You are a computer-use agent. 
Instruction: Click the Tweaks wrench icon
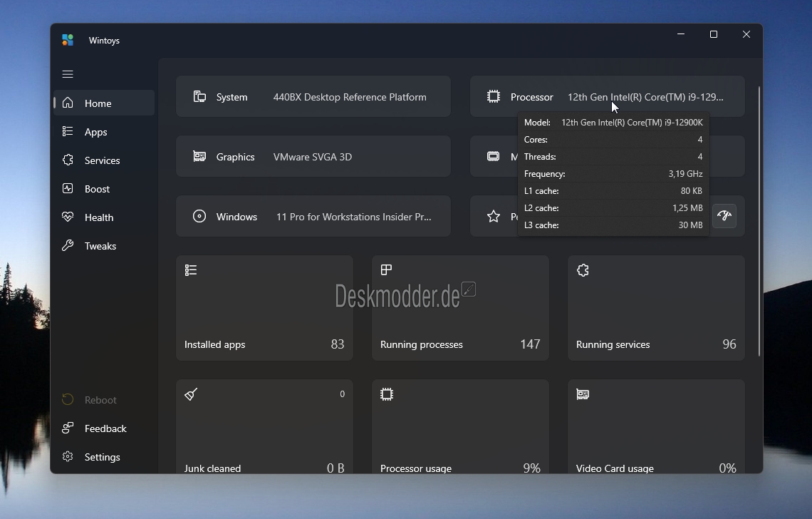68,245
